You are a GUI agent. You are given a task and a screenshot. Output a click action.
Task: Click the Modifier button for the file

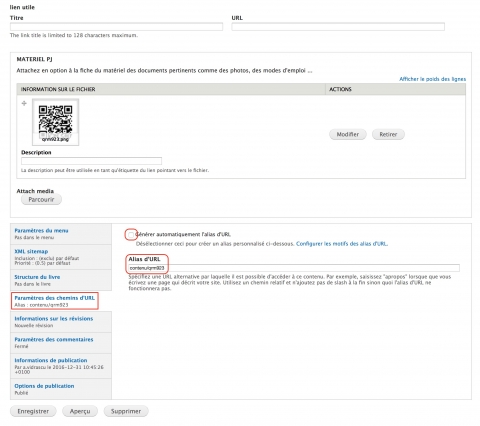(348, 134)
